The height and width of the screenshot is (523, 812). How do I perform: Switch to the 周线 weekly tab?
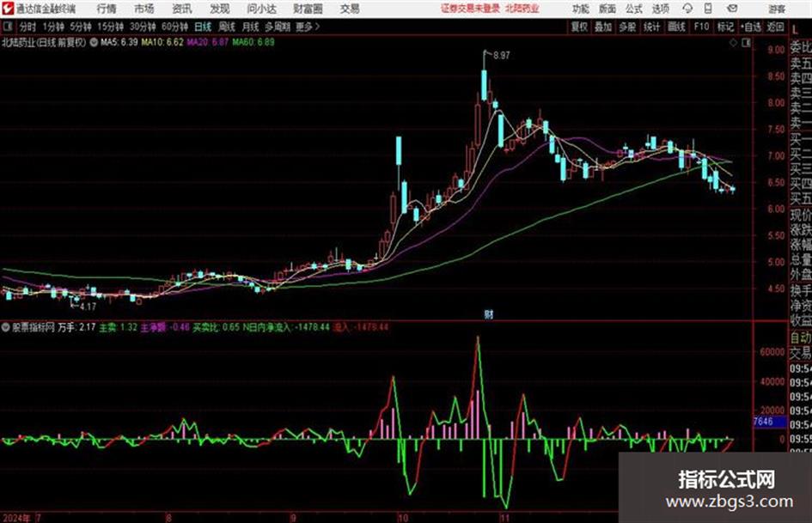click(x=226, y=27)
